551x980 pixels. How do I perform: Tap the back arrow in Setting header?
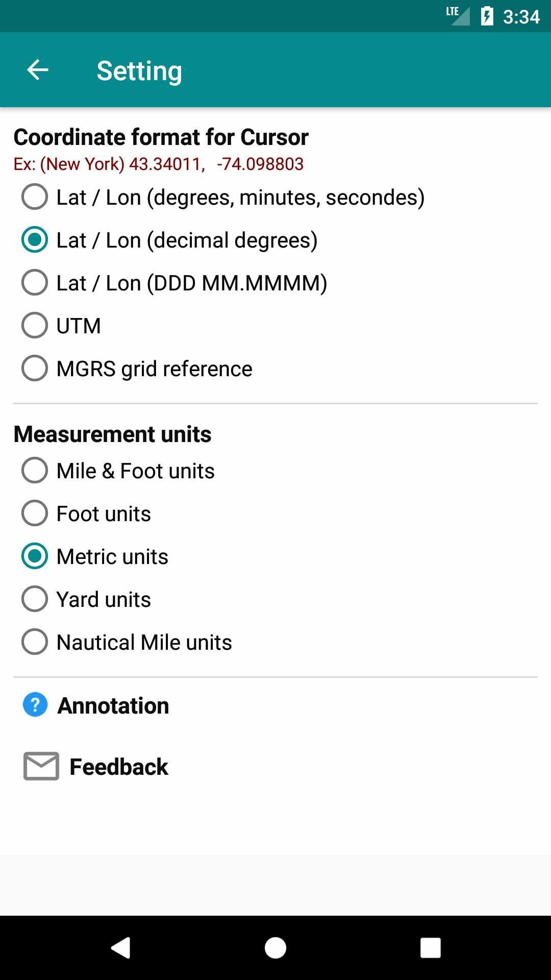[37, 70]
